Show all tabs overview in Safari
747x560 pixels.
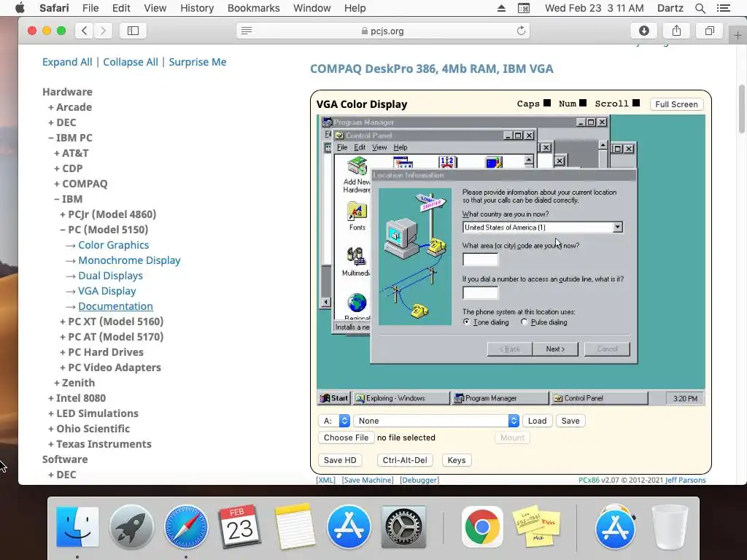point(709,31)
